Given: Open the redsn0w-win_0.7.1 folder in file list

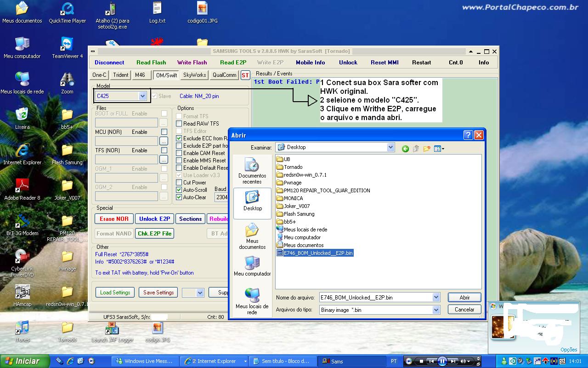Looking at the screenshot, I should (x=302, y=175).
